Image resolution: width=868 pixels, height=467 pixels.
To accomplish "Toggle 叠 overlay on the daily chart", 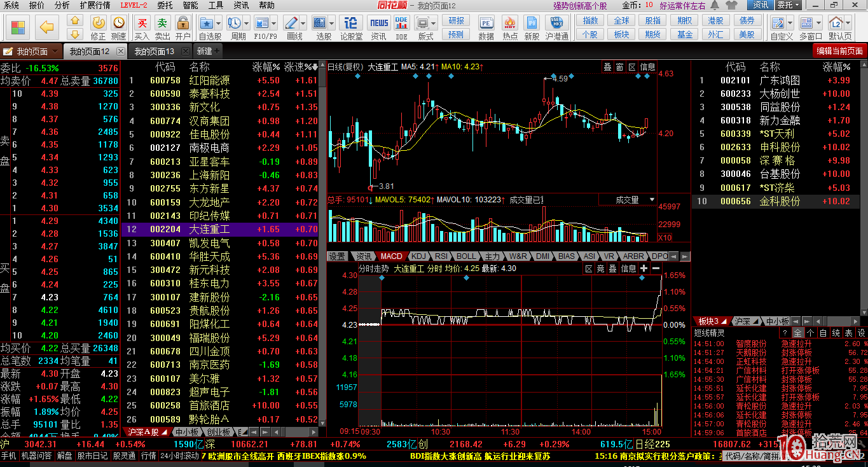I will [607, 67].
